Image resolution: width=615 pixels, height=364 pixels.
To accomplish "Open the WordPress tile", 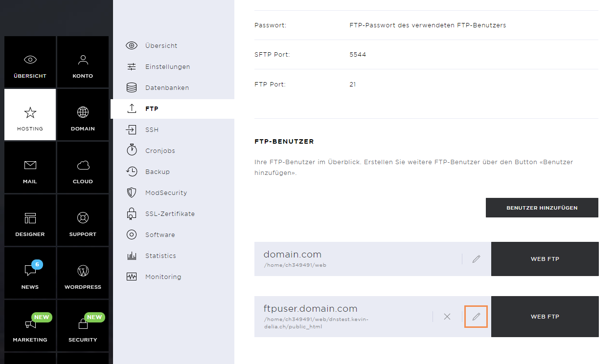I will click(x=83, y=273).
